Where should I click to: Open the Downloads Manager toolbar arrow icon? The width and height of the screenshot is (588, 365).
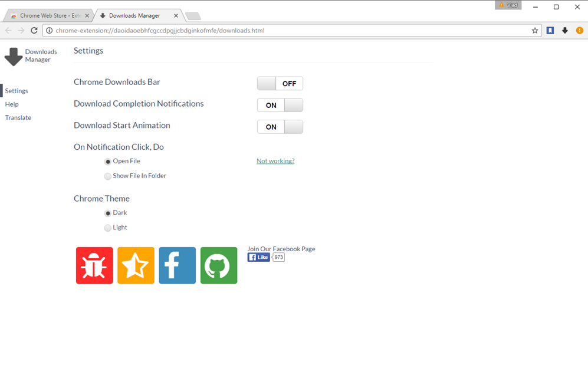565,31
